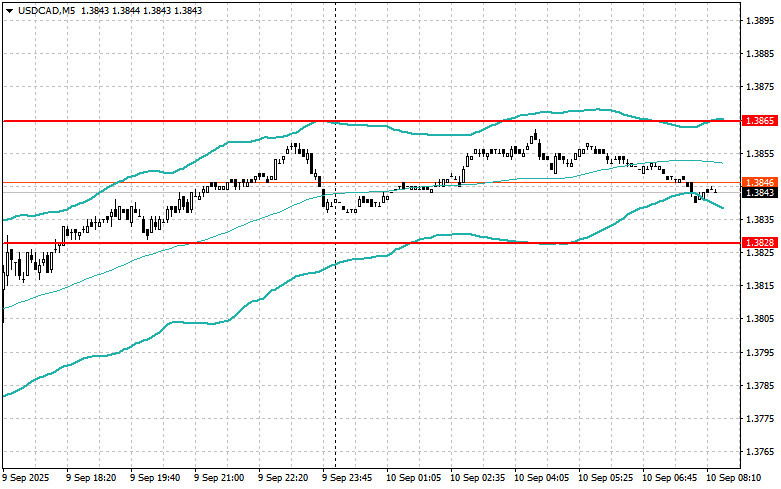This screenshot has width=781, height=489.
Task: Click the OHLC values 1.3843 1.3844 text
Action: [x=110, y=10]
